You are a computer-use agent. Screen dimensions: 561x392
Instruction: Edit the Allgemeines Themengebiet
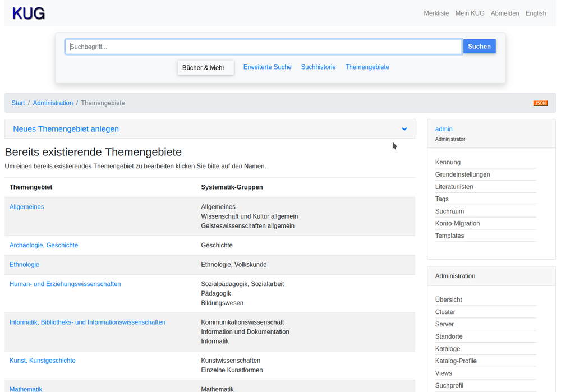[26, 207]
